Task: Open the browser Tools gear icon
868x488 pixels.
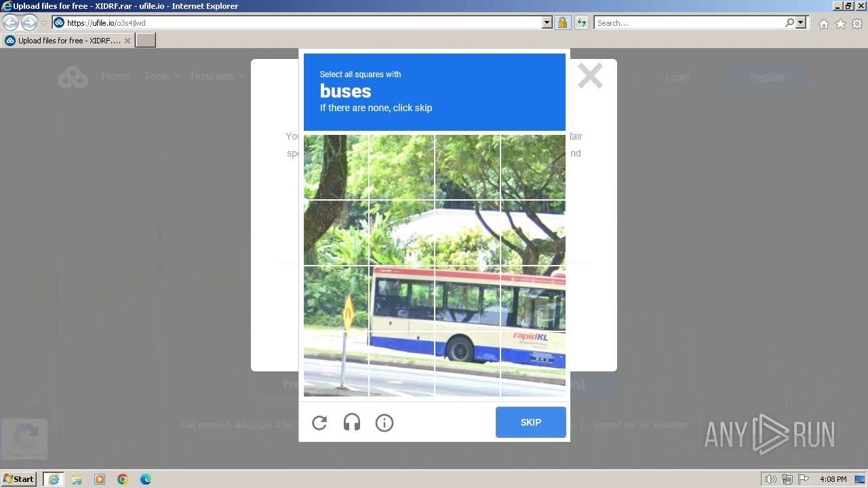Action: pos(857,24)
